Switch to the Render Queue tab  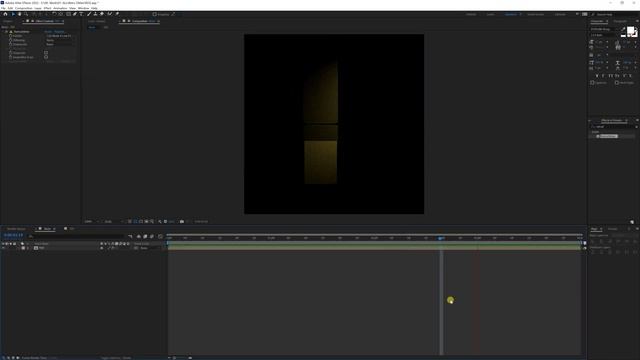point(16,229)
